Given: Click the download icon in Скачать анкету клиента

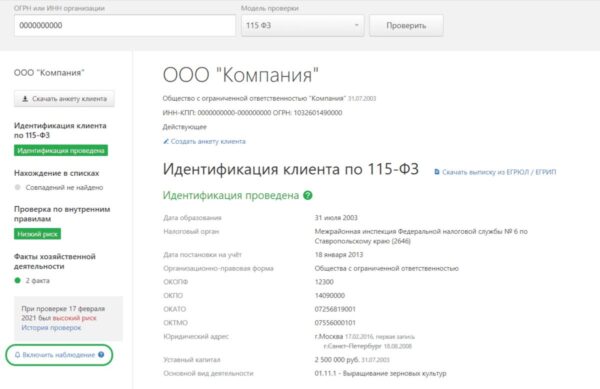Looking at the screenshot, I should point(25,99).
